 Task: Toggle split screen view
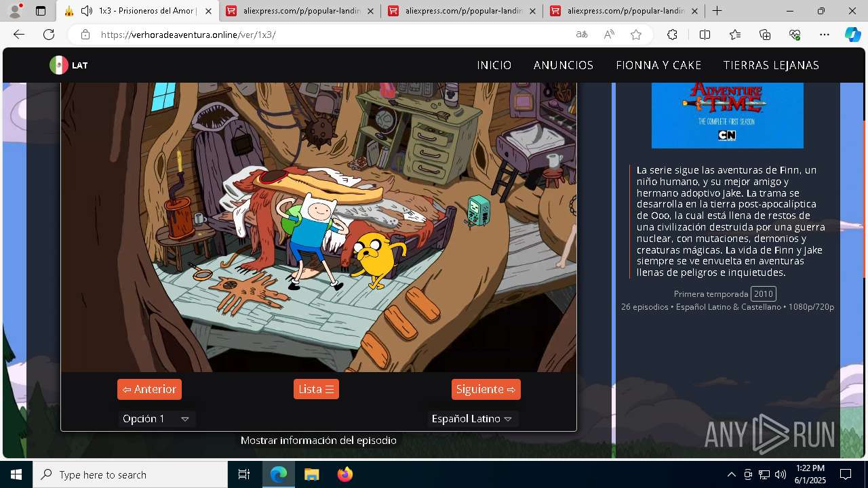pos(705,35)
